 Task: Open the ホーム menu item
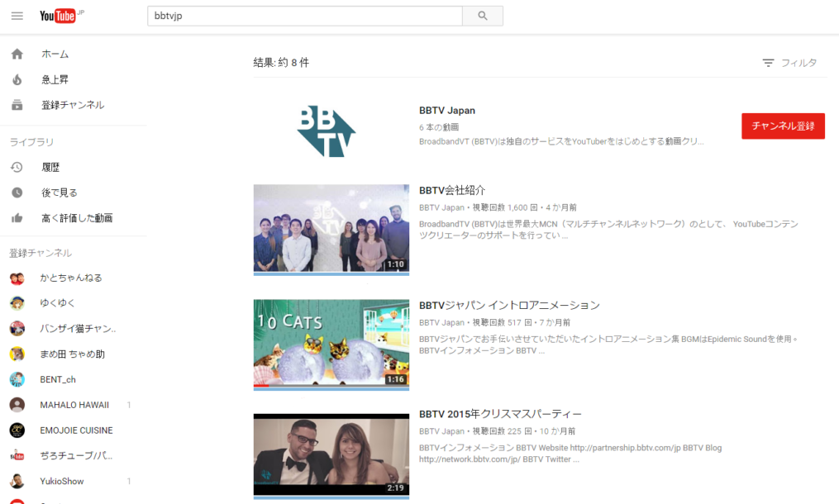pyautogui.click(x=55, y=54)
